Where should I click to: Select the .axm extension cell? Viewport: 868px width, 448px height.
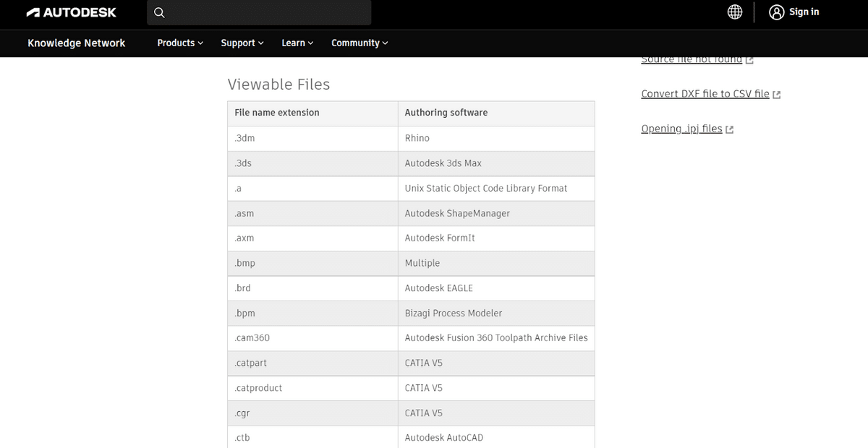[312, 238]
